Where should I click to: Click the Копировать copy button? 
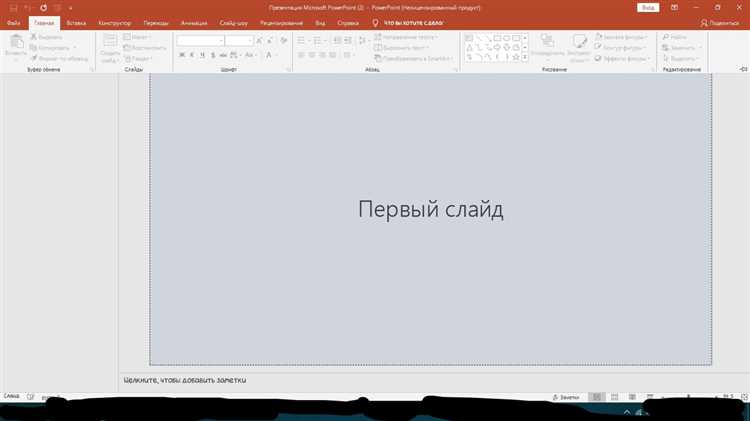[52, 47]
